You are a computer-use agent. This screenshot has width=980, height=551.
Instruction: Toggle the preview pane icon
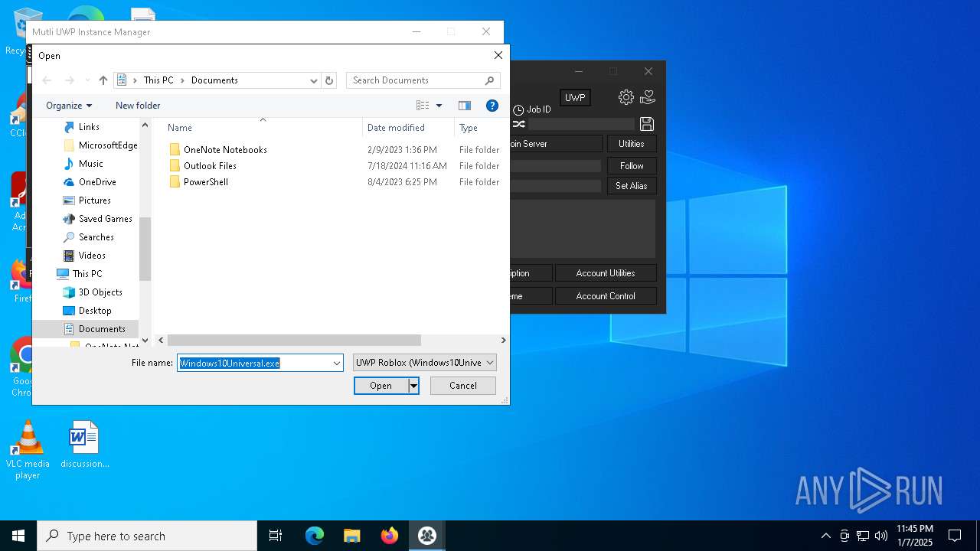[464, 106]
